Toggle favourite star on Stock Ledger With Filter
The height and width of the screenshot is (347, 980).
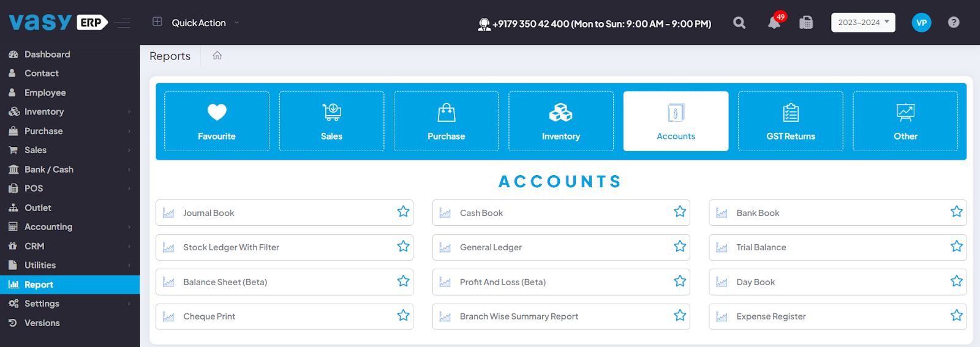(403, 247)
